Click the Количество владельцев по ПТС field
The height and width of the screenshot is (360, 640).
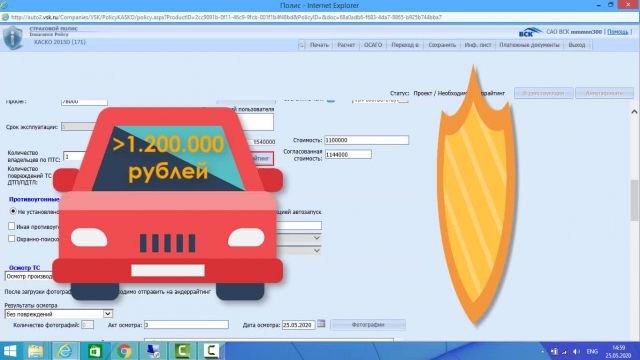click(x=74, y=157)
